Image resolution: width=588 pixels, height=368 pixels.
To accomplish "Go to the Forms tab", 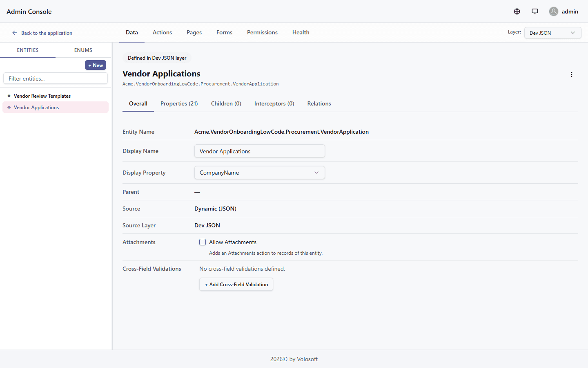I will (x=224, y=32).
